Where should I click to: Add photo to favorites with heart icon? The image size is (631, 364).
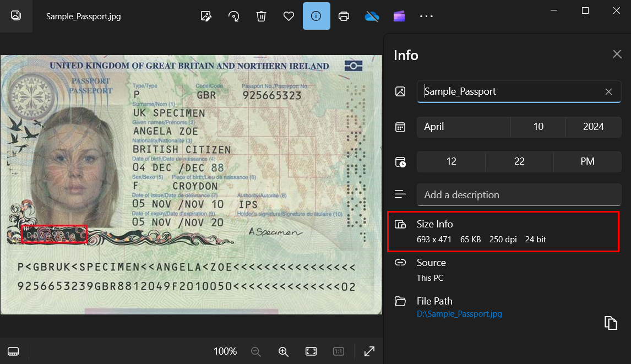click(289, 16)
